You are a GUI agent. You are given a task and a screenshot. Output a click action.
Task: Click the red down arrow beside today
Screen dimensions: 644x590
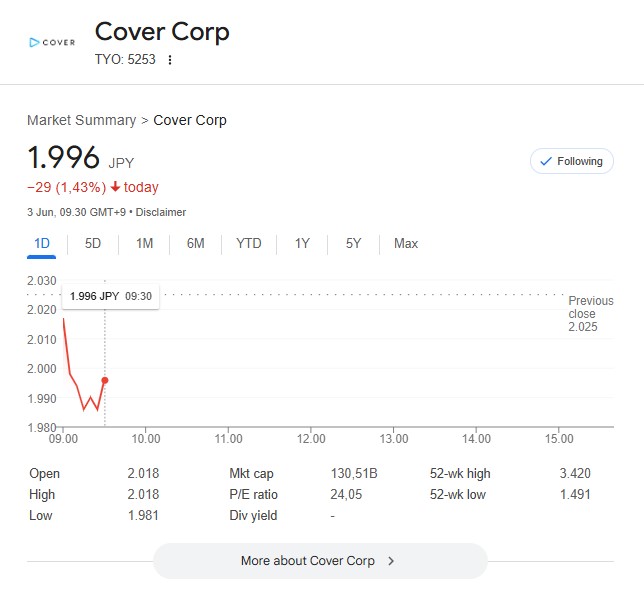click(115, 187)
